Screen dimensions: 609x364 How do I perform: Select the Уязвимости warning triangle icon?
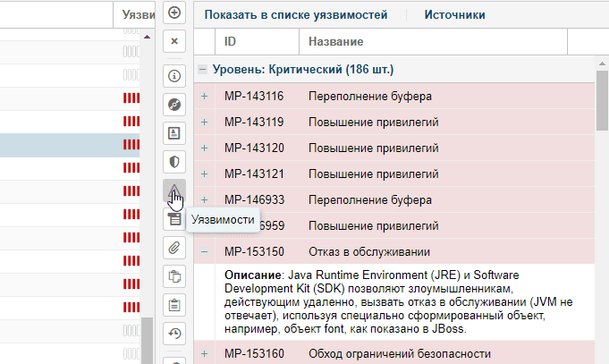174,190
